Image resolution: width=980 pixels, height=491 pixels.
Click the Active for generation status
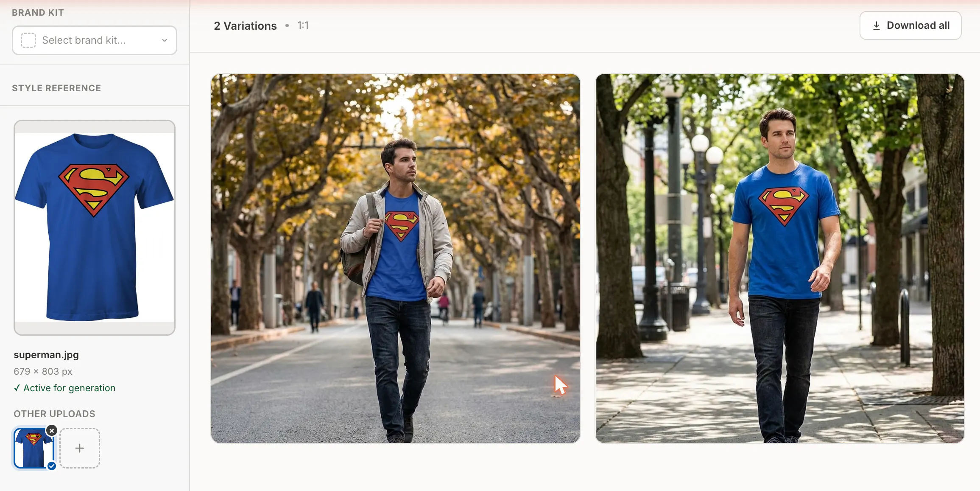click(x=64, y=388)
